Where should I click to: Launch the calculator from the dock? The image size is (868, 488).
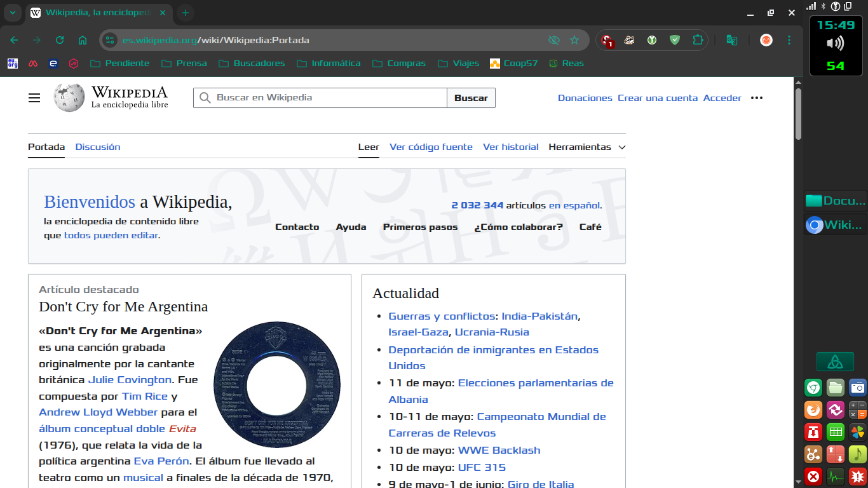pyautogui.click(x=858, y=409)
